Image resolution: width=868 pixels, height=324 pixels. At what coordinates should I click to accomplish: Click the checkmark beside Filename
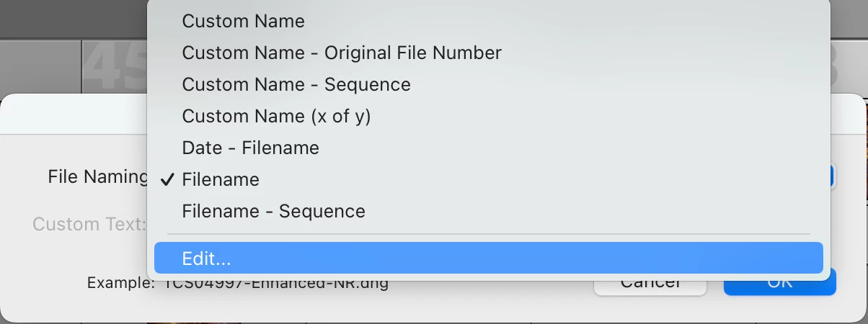pos(168,180)
